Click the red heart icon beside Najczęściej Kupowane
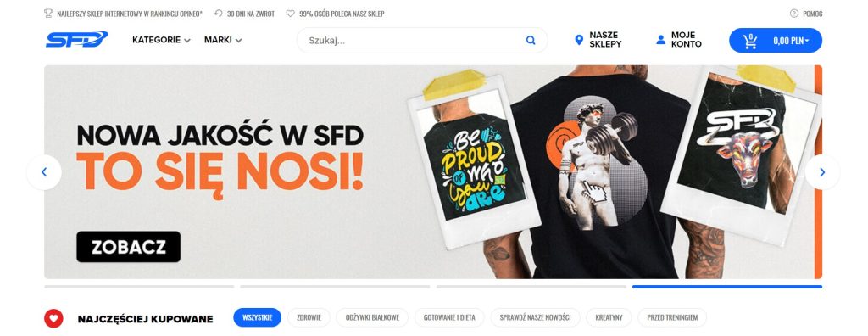Image resolution: width=868 pixels, height=336 pixels. pyautogui.click(x=53, y=319)
